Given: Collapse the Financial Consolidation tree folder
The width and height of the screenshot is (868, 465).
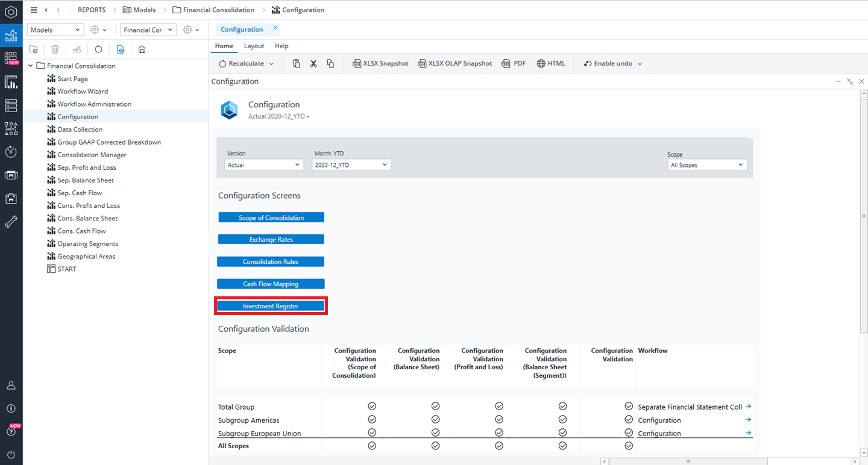Looking at the screenshot, I should (31, 66).
